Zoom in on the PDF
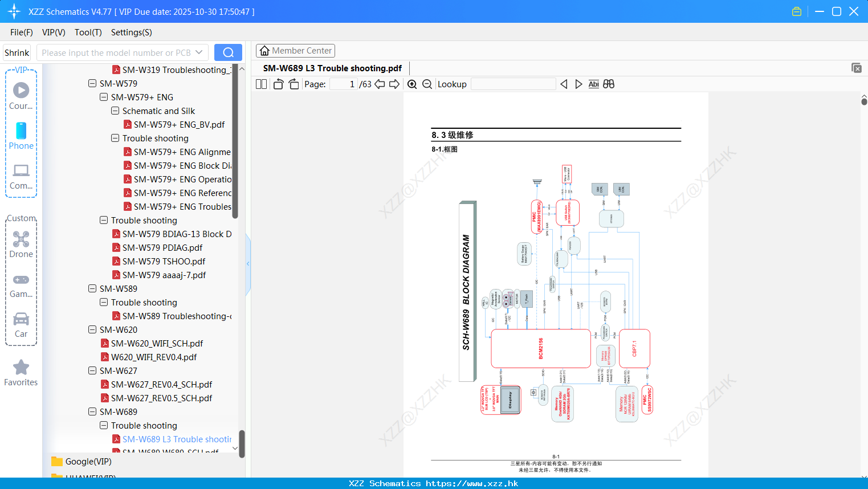 [x=412, y=84]
